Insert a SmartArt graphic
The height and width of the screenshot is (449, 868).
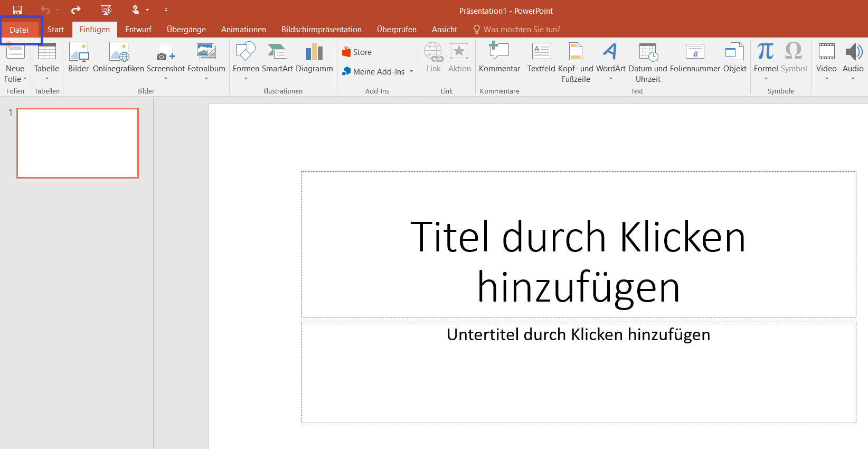click(x=277, y=53)
